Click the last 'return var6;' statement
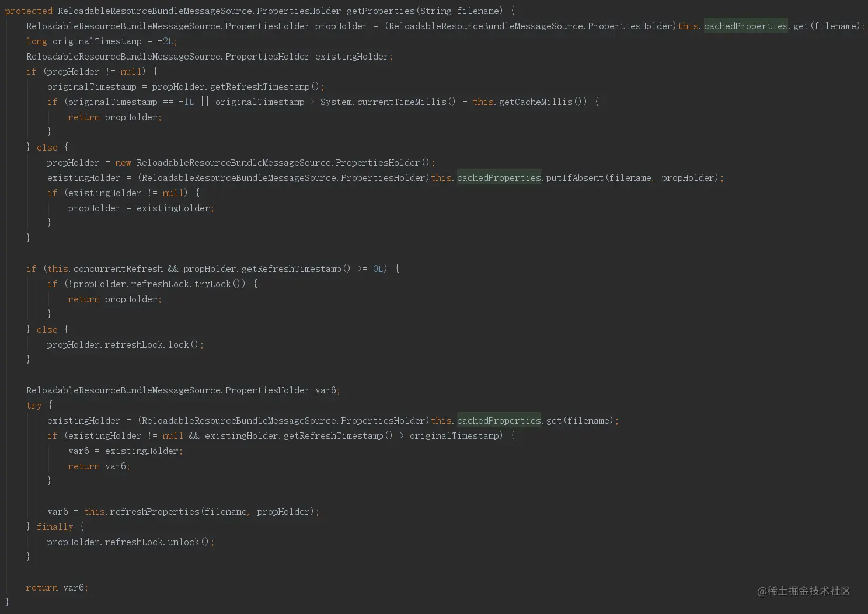This screenshot has height=614, width=868. [x=57, y=587]
